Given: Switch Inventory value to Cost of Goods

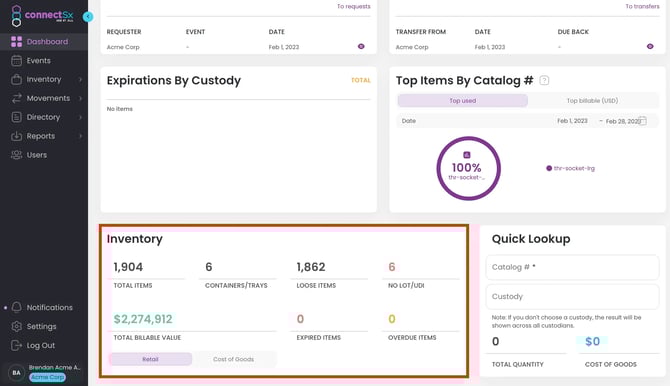Looking at the screenshot, I should coord(233,359).
